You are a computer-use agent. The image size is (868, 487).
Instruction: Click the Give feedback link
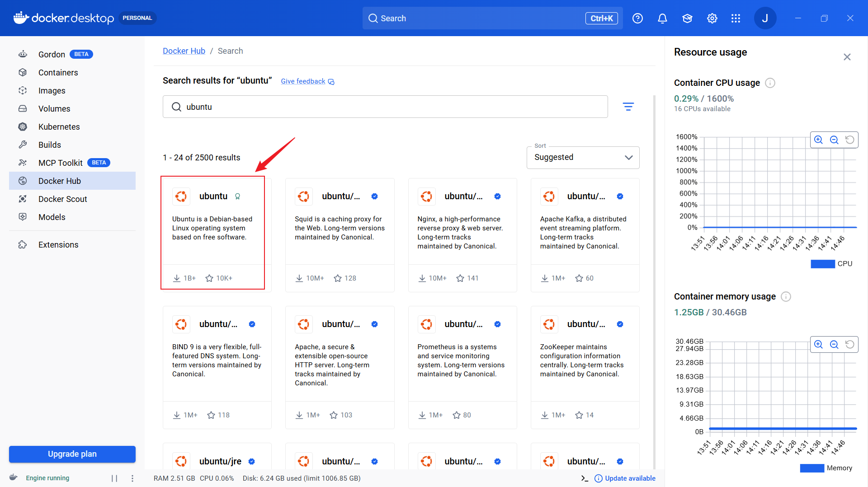(x=307, y=81)
